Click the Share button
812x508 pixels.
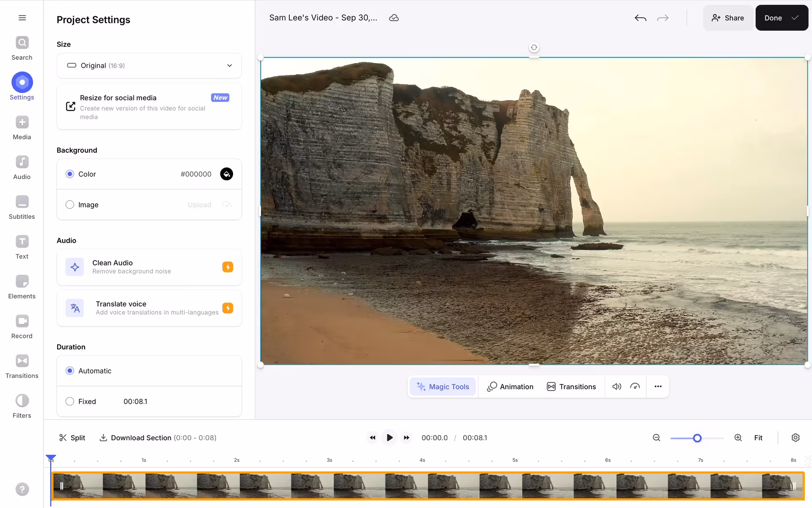[728, 18]
